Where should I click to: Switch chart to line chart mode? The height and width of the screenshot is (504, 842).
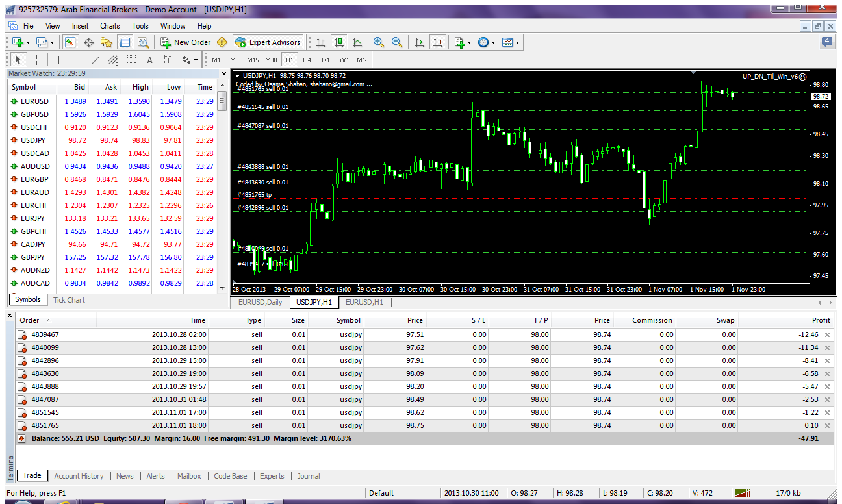coord(357,42)
